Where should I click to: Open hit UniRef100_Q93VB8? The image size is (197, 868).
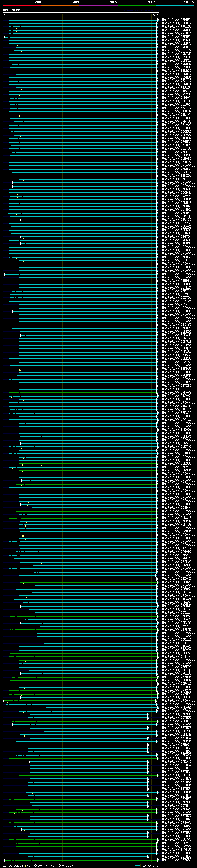(x=177, y=95)
